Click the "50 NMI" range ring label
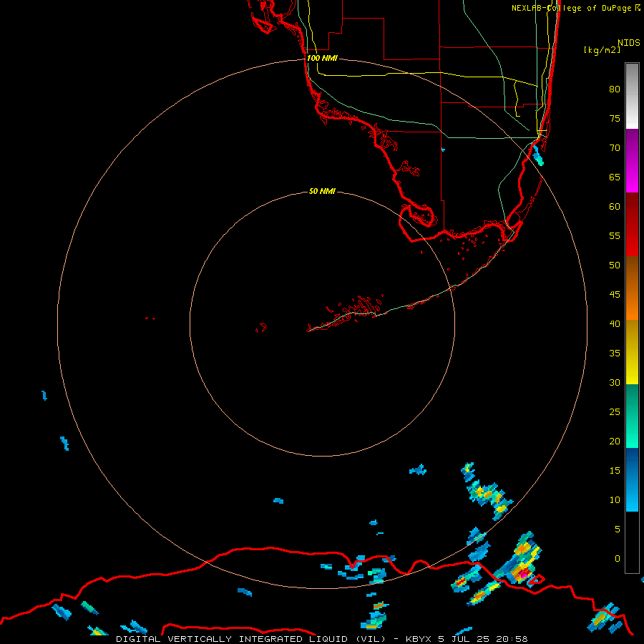The height and width of the screenshot is (644, 644). 322,191
